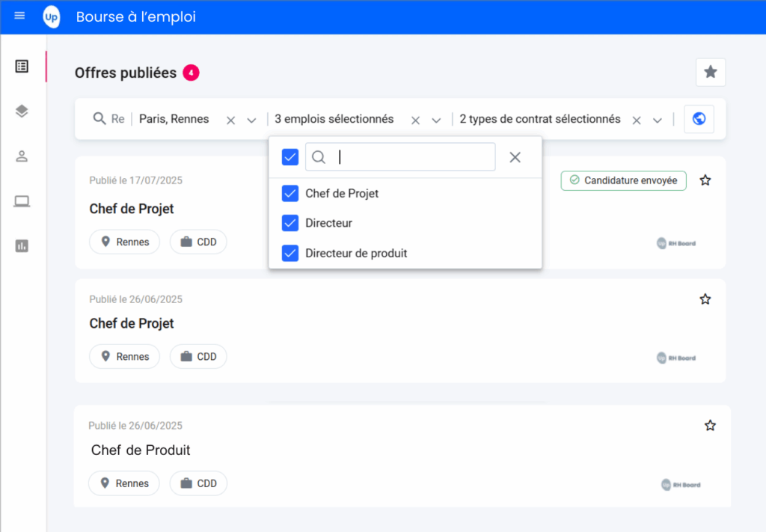This screenshot has height=532, width=766.
Task: Click Rennes tag on second Chef de Projet offer
Action: [x=125, y=357]
